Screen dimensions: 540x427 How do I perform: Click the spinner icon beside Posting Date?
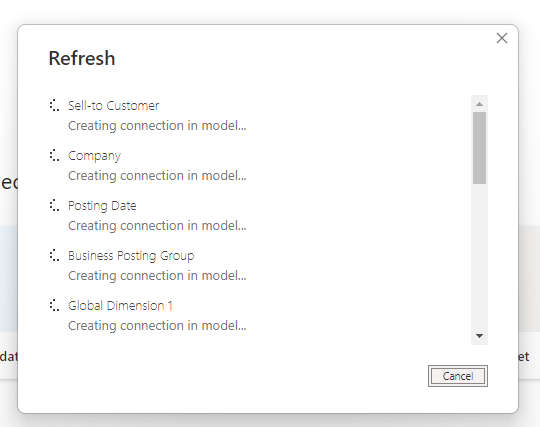(x=54, y=205)
